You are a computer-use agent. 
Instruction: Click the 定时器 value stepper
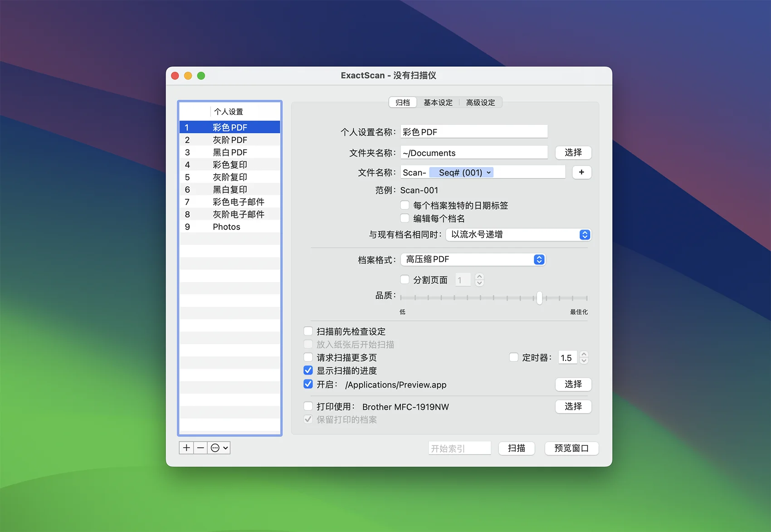584,357
